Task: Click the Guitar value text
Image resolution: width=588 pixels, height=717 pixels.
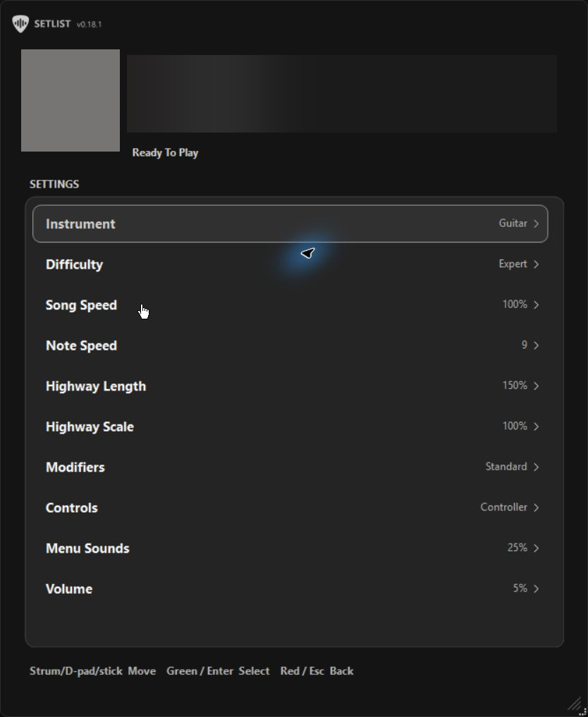Action: point(513,223)
